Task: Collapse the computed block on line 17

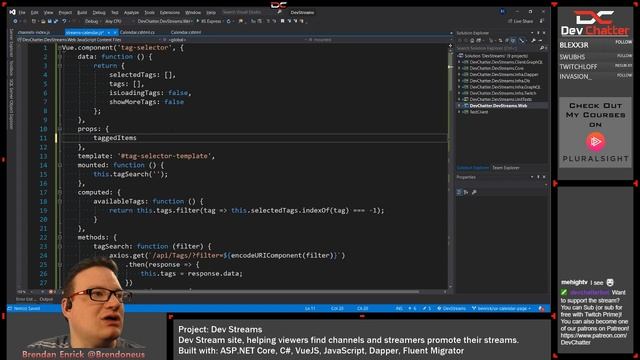Action: click(x=60, y=192)
